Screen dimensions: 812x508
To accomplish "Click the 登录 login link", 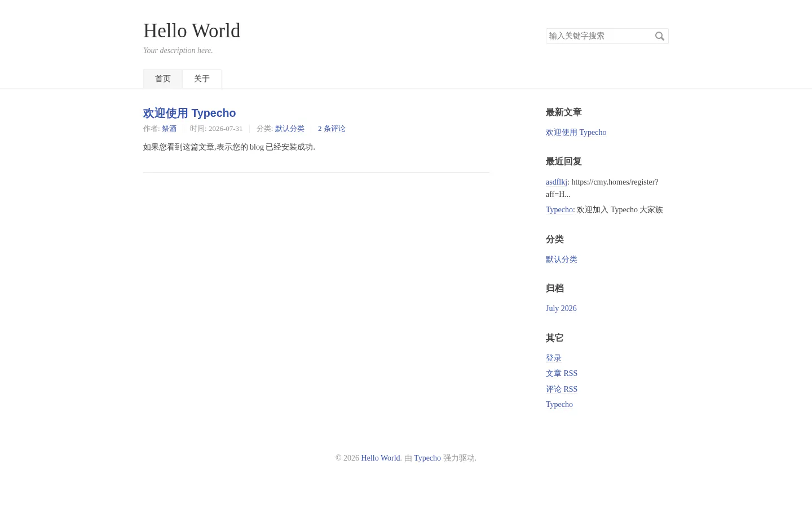I will coord(554,358).
